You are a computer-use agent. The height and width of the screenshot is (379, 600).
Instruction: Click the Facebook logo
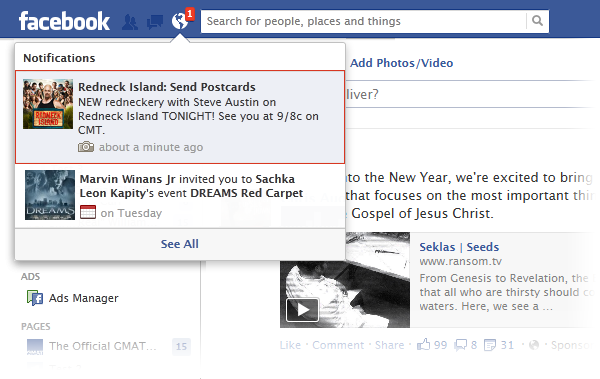(x=64, y=21)
